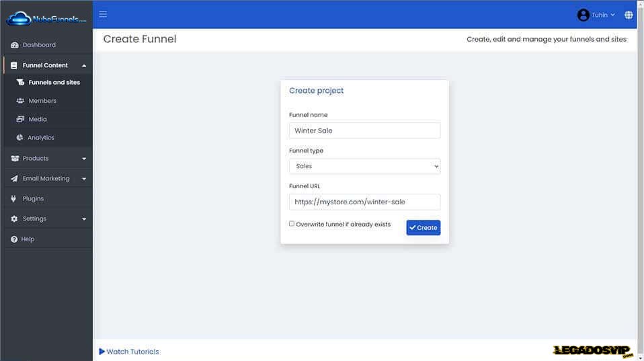Select Funnels and sites in sidebar
The height and width of the screenshot is (361, 644).
pyautogui.click(x=54, y=83)
